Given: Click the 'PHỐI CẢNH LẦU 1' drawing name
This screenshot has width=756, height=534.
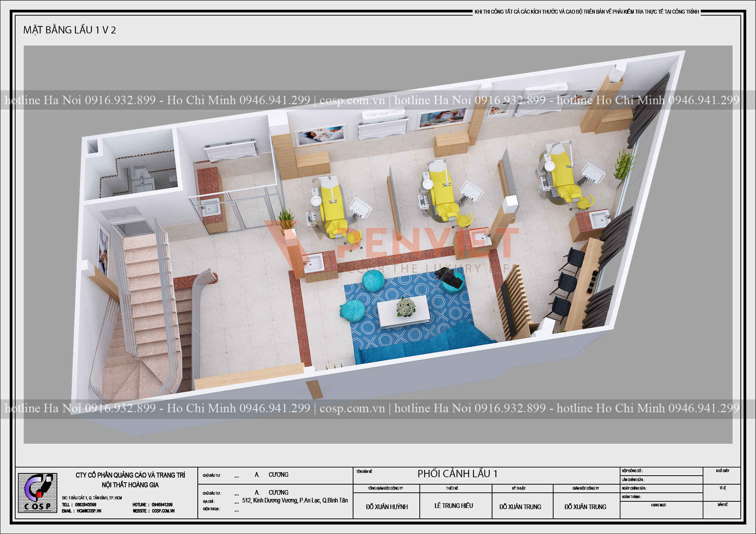Looking at the screenshot, I should pos(457,474).
